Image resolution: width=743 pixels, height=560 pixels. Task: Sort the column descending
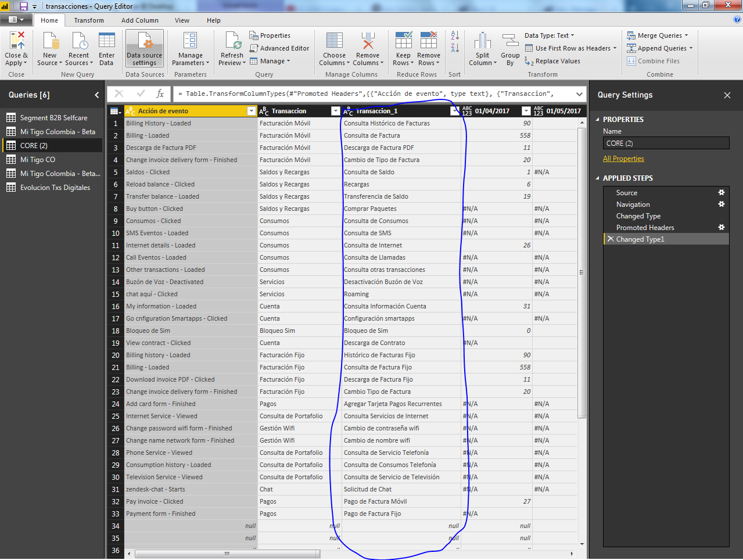click(x=455, y=48)
